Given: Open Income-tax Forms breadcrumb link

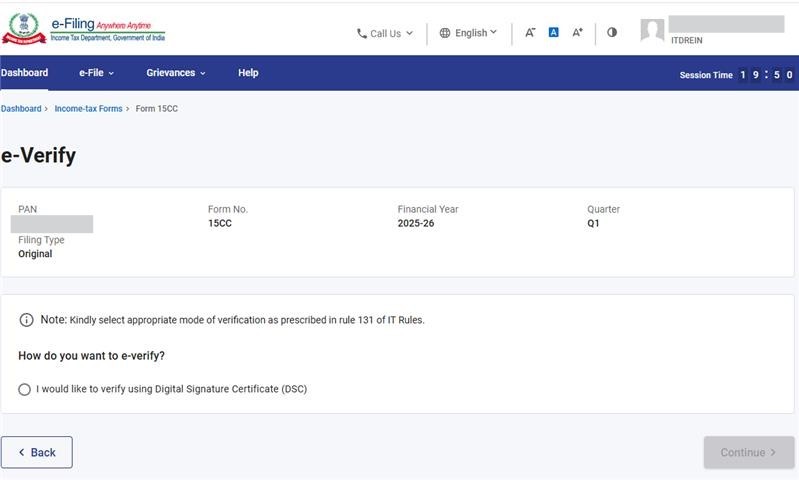Looking at the screenshot, I should [88, 108].
